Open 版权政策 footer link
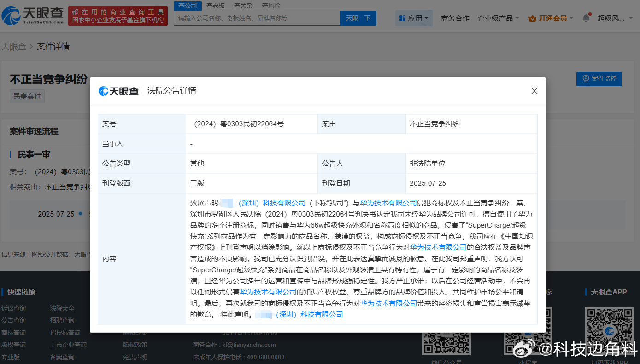 coord(135,345)
